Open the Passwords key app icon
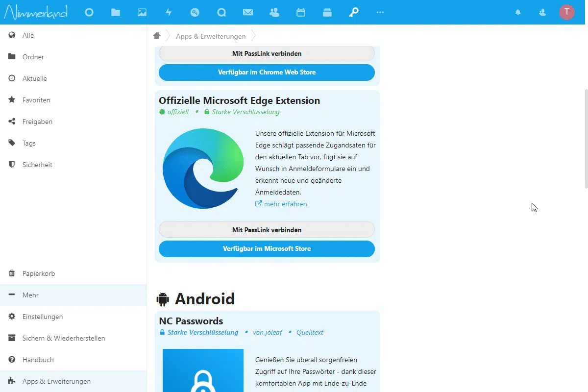This screenshot has height=392, width=588. [x=354, y=12]
